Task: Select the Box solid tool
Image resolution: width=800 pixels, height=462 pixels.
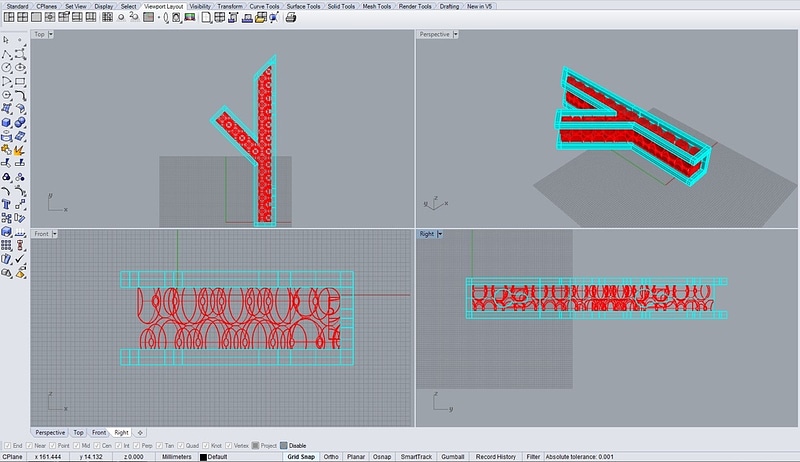Action: [6, 122]
